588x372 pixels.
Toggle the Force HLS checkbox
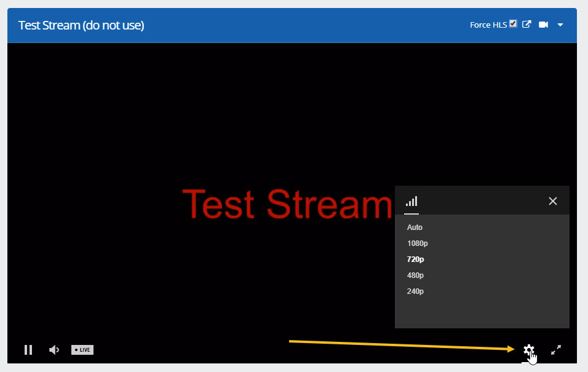click(513, 23)
